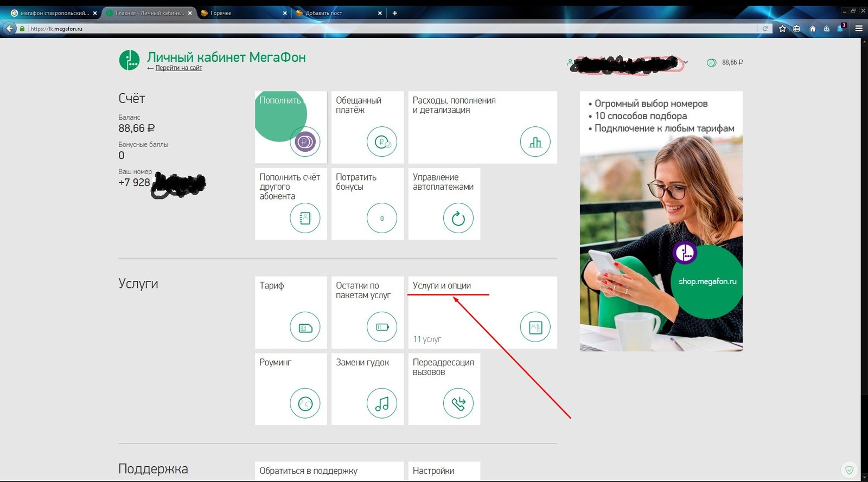This screenshot has width=868, height=482.
Task: Open a new browser tab with plus
Action: (x=394, y=13)
